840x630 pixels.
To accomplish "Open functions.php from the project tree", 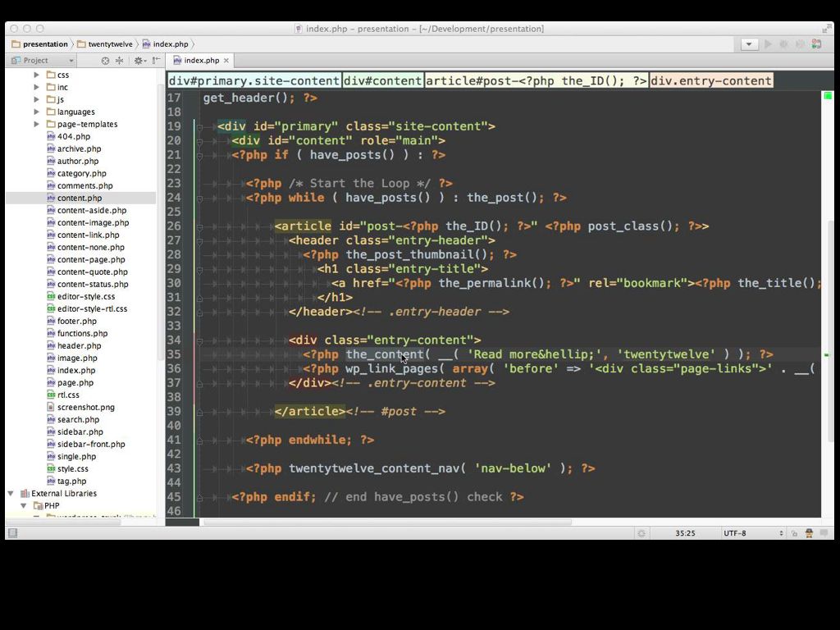I will 82,334.
